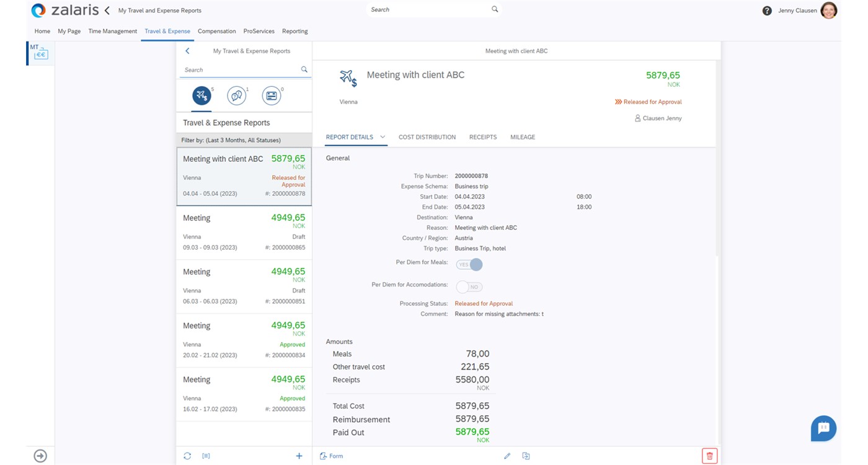Select the Meeting report numbered 2000000865
The height and width of the screenshot is (465, 868).
244,232
